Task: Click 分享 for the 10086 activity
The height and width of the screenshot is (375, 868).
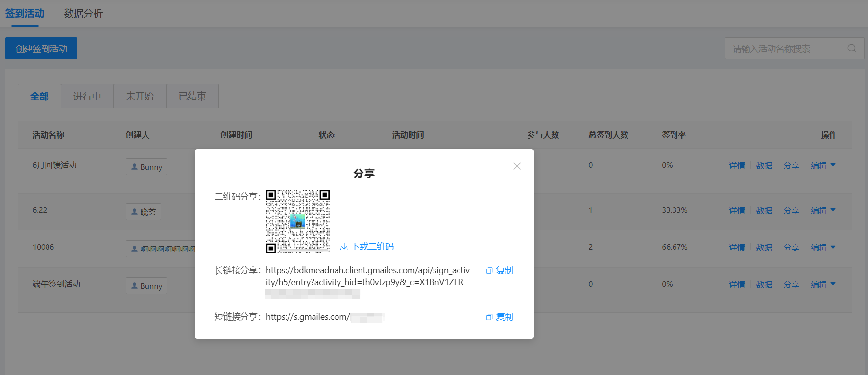Action: click(792, 248)
